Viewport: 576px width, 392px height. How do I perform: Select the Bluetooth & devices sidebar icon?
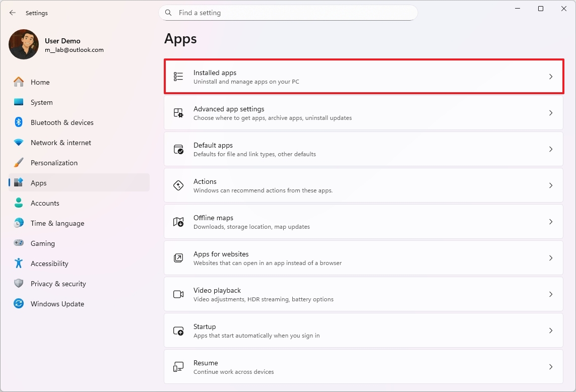18,122
